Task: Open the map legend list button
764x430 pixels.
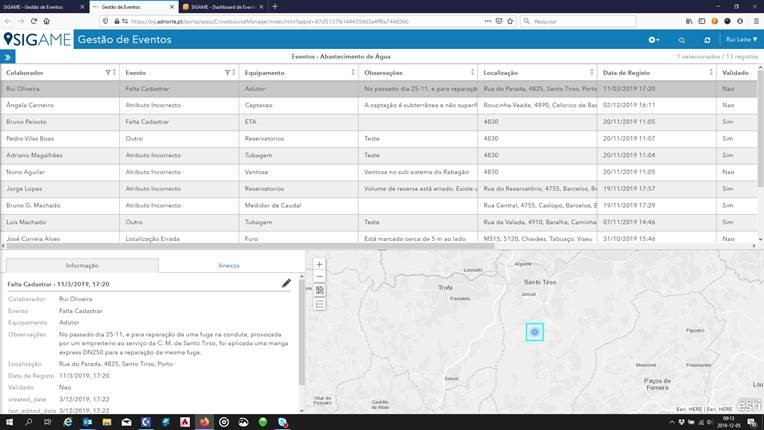Action: pyautogui.click(x=319, y=304)
